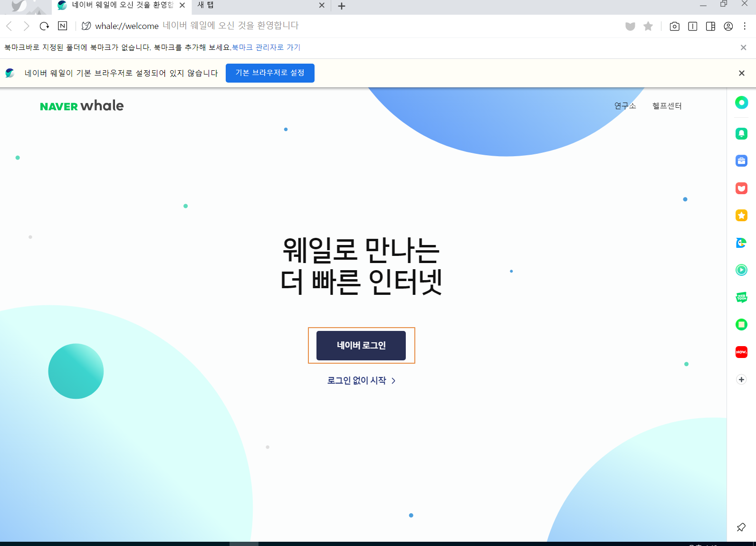Open the Whale three-dot menu
Image resolution: width=756 pixels, height=546 pixels.
point(745,26)
